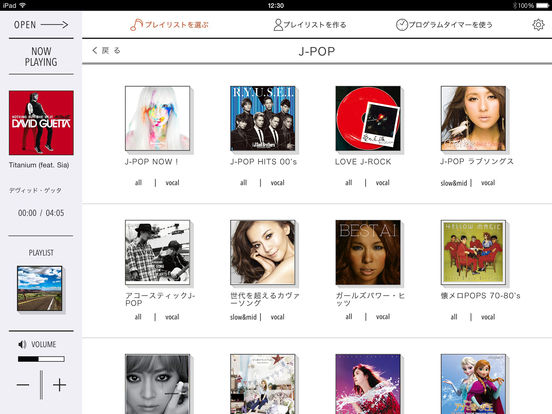Screen dimensions: 552x414
Task: Switch to the プレイリストを作る tab
Action: 310,25
